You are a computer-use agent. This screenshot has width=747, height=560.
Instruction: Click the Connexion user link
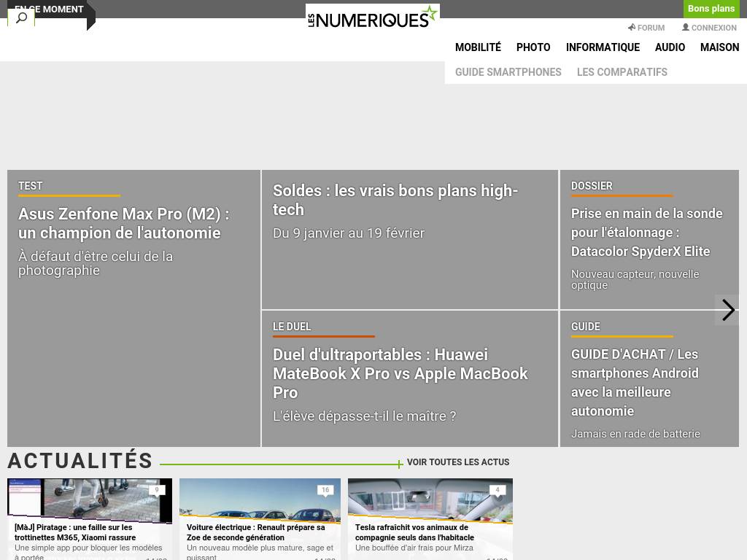tap(709, 28)
